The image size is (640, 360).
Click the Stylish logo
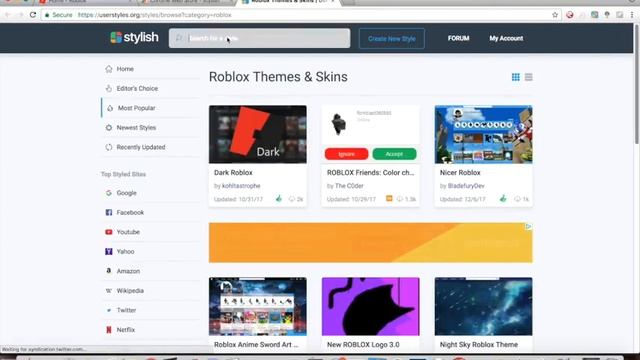click(x=134, y=38)
